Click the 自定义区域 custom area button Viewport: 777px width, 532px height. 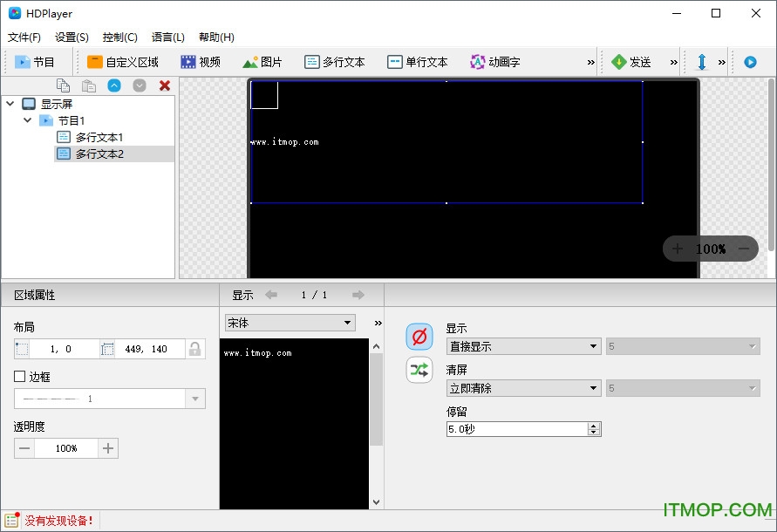pyautogui.click(x=124, y=61)
